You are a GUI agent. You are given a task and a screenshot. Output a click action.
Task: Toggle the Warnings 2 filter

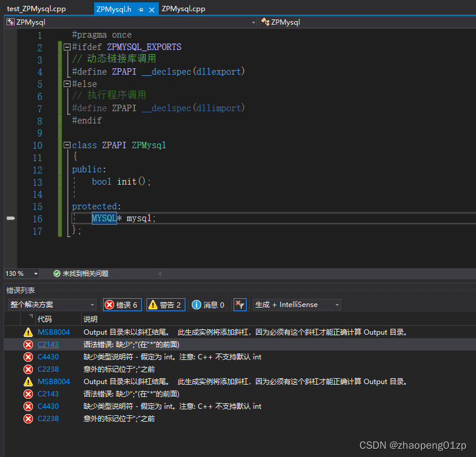pos(166,305)
